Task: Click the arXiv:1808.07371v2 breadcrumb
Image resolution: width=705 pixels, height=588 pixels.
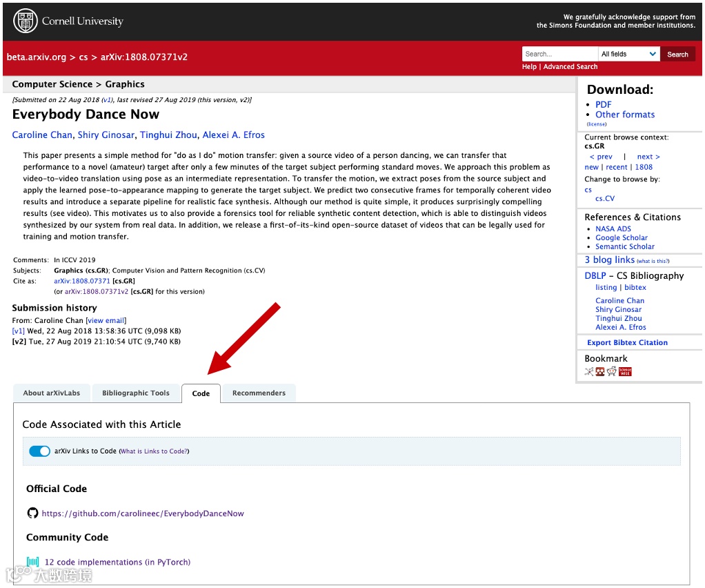Action: (x=144, y=57)
